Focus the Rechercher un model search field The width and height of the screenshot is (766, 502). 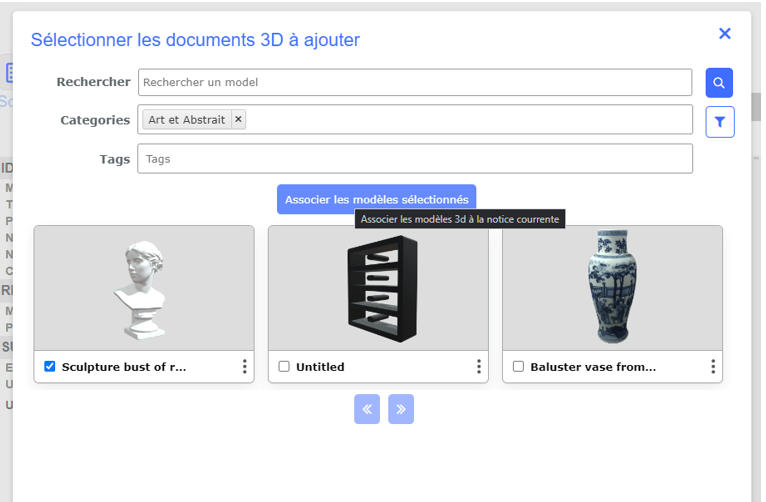[415, 82]
